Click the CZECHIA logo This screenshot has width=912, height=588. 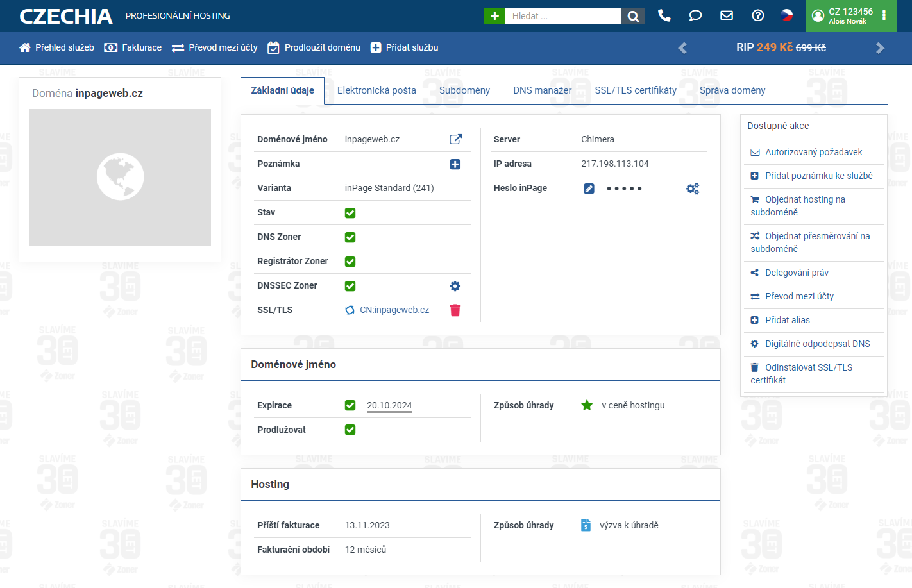click(66, 16)
